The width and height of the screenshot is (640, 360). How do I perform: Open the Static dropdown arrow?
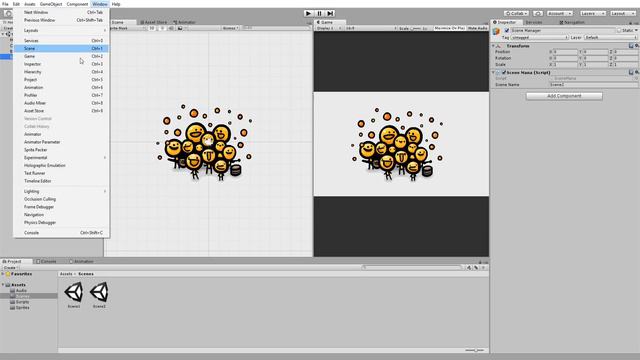(x=636, y=30)
